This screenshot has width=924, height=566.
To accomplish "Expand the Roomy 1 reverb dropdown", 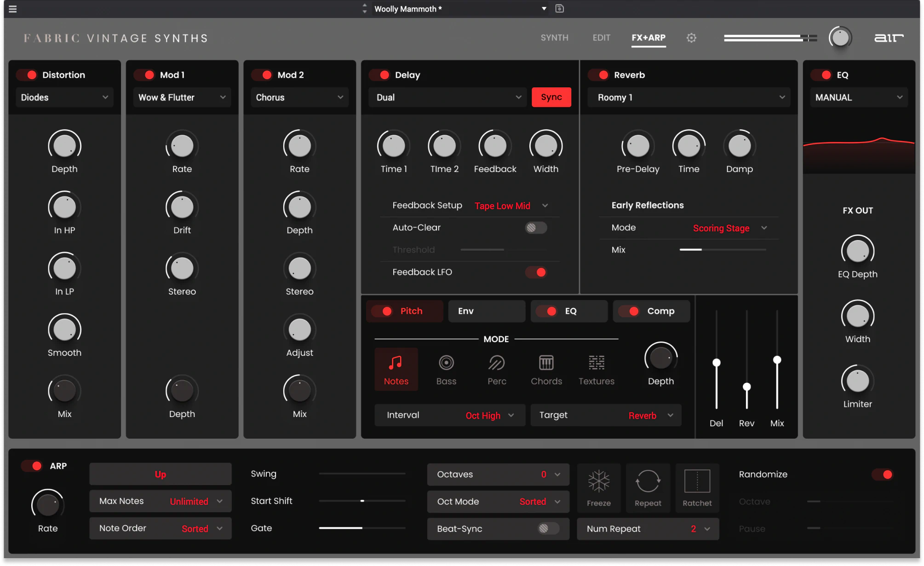I will (689, 97).
